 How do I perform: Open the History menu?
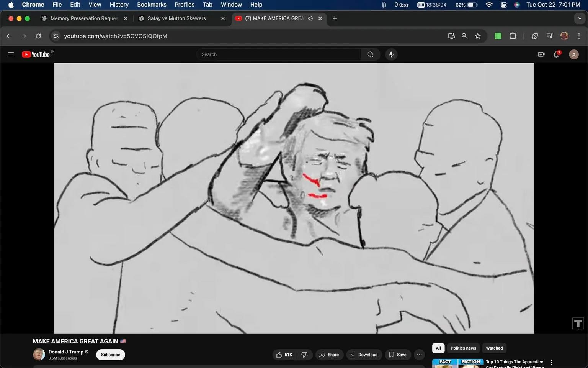pos(119,5)
